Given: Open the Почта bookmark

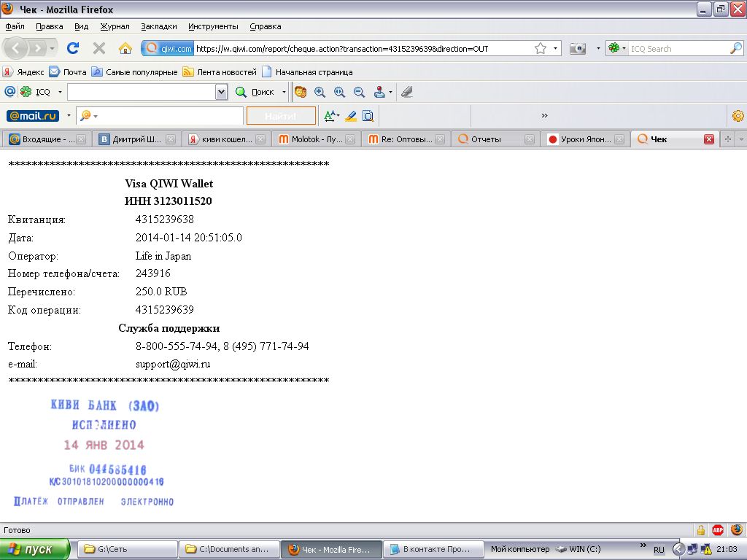Looking at the screenshot, I should click(x=68, y=72).
